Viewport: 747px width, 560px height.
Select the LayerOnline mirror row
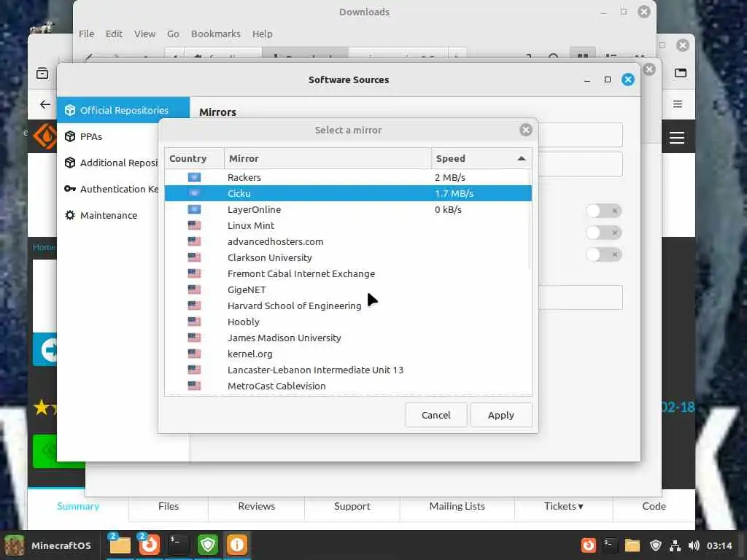coord(348,209)
